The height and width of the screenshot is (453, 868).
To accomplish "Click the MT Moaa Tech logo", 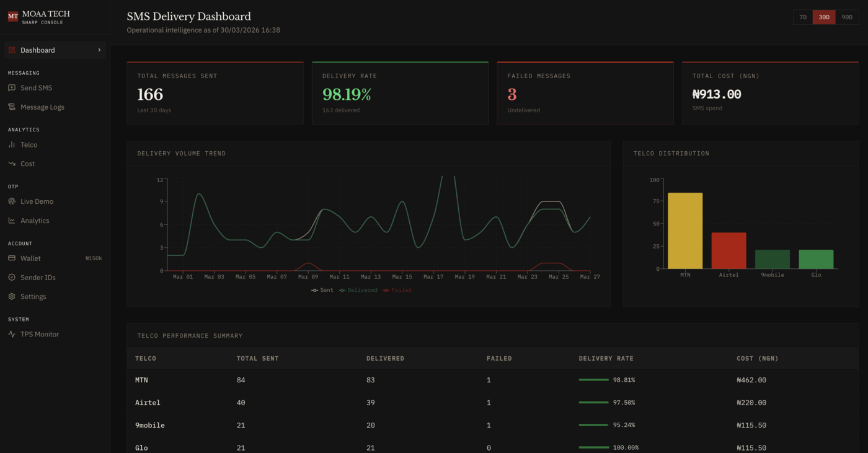I will point(12,17).
